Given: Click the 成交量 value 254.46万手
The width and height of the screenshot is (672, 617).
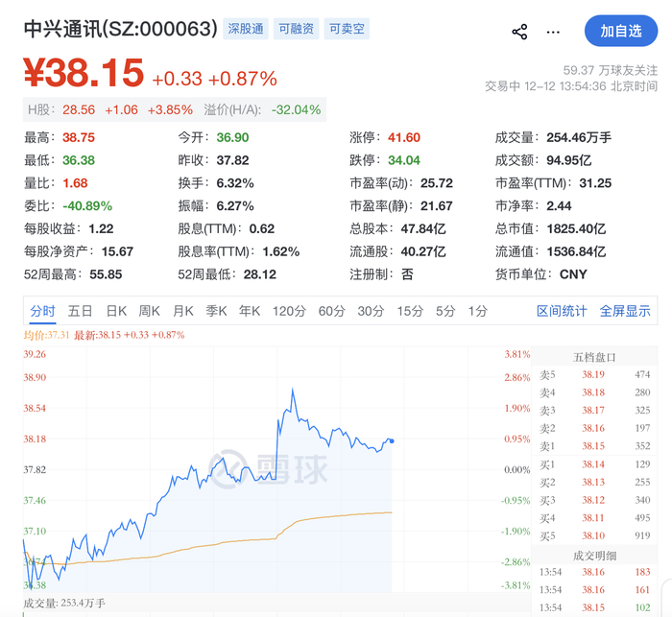Looking at the screenshot, I should click(x=579, y=137).
